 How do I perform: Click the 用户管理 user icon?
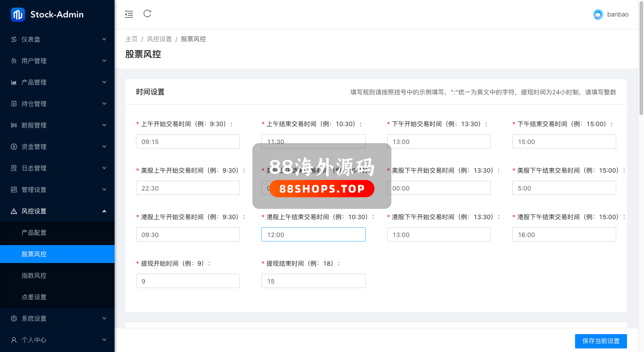pyautogui.click(x=14, y=61)
